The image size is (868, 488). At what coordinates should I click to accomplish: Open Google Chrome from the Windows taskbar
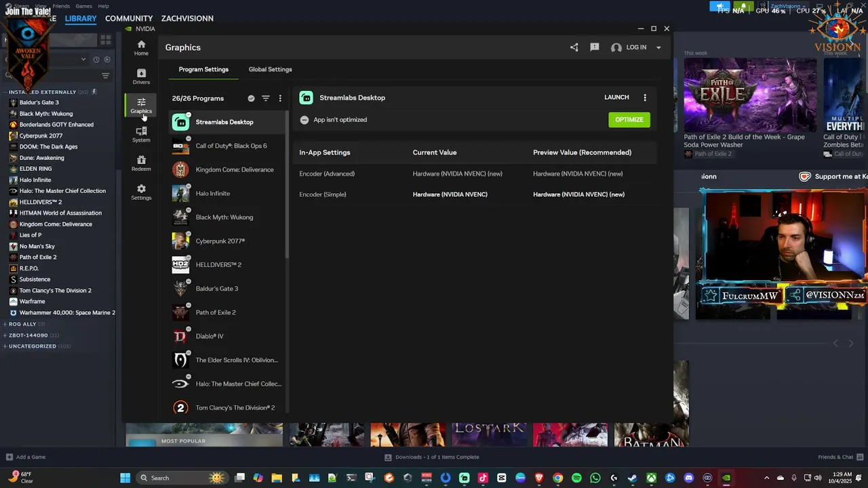pyautogui.click(x=557, y=478)
